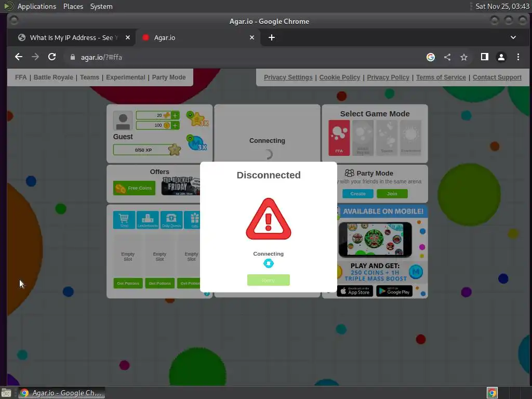
Task: Open Cookie Policy link
Action: click(340, 77)
